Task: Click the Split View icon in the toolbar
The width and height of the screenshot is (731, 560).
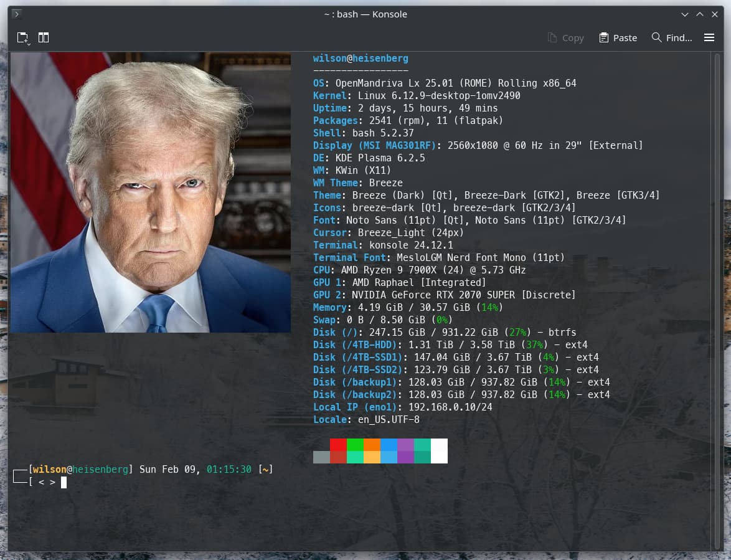Action: point(44,37)
